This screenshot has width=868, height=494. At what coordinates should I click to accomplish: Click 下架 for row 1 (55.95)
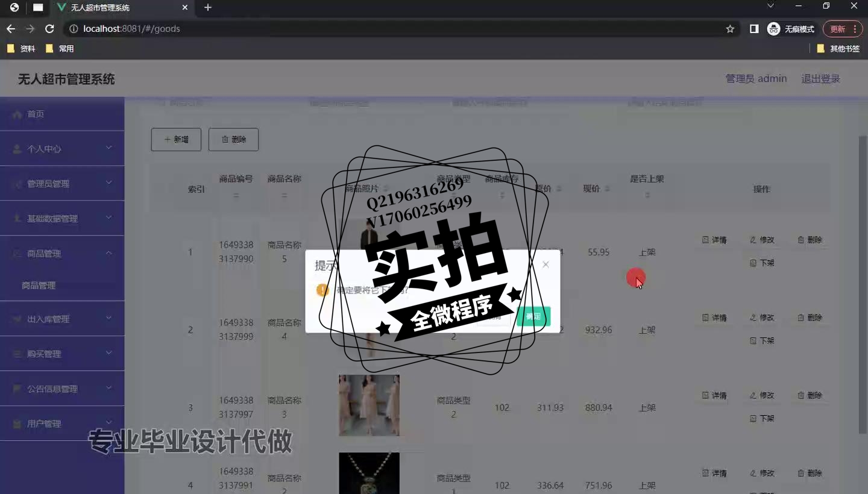pyautogui.click(x=762, y=263)
